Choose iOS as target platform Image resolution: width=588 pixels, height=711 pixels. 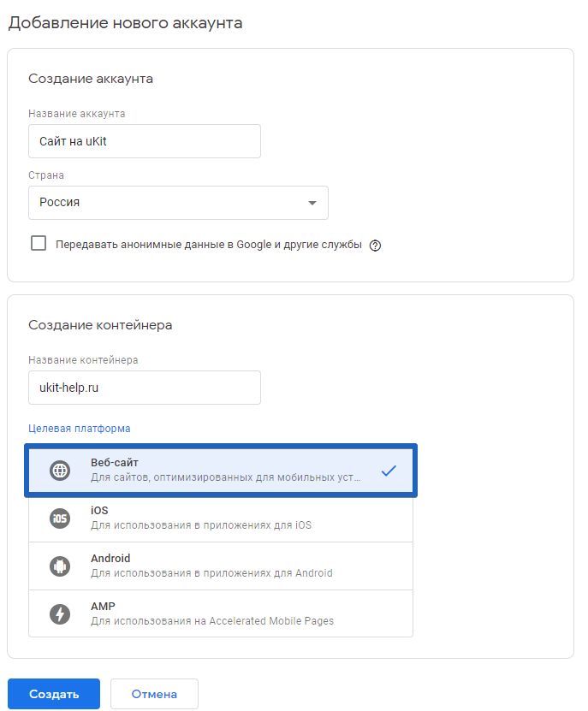(223, 518)
